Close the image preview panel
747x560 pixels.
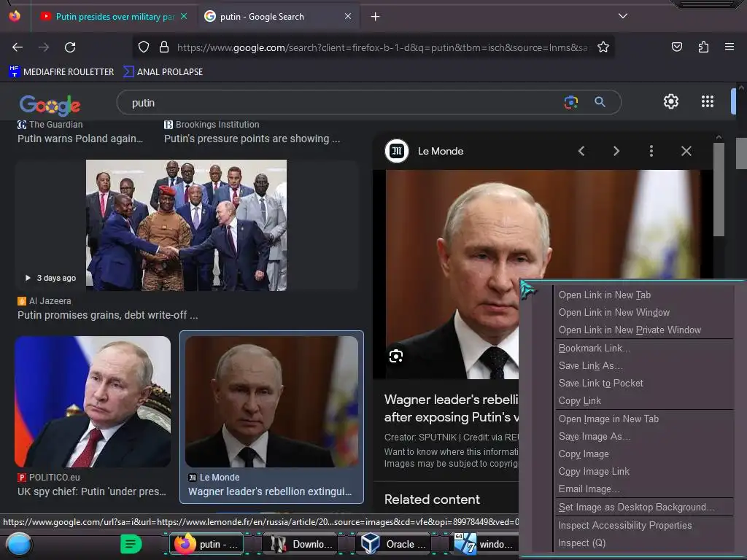pyautogui.click(x=686, y=151)
